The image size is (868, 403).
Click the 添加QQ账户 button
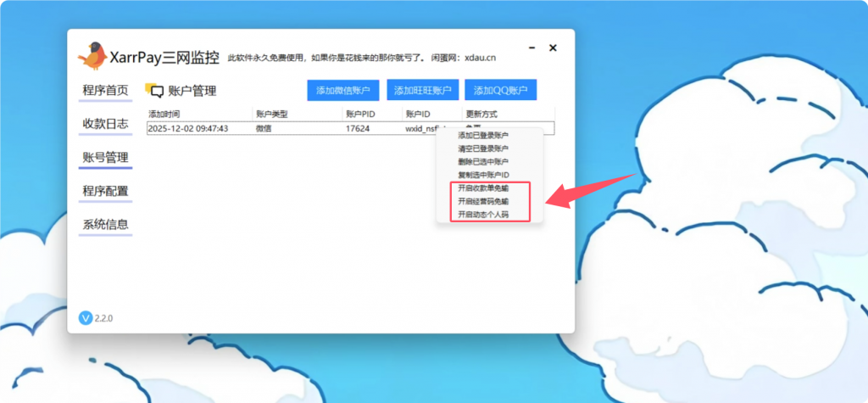click(x=500, y=90)
